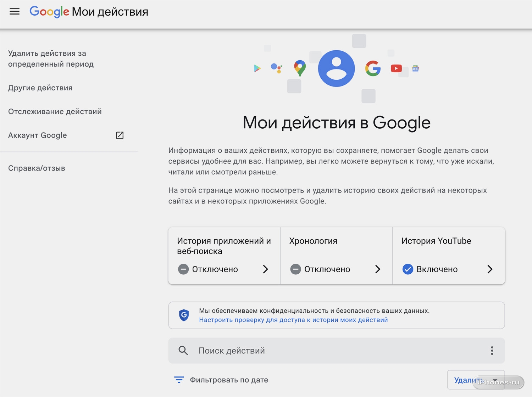The height and width of the screenshot is (397, 532).
Task: Click the Удалить button
Action: 476,380
